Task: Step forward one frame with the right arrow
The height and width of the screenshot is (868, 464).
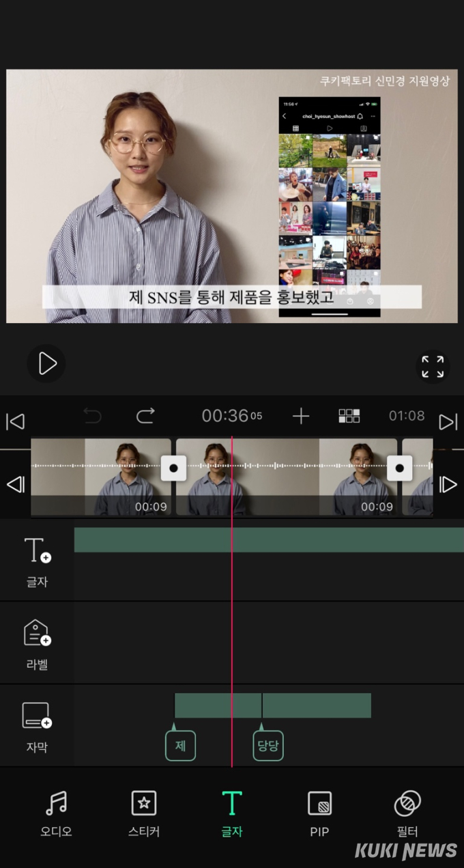Action: (x=448, y=484)
